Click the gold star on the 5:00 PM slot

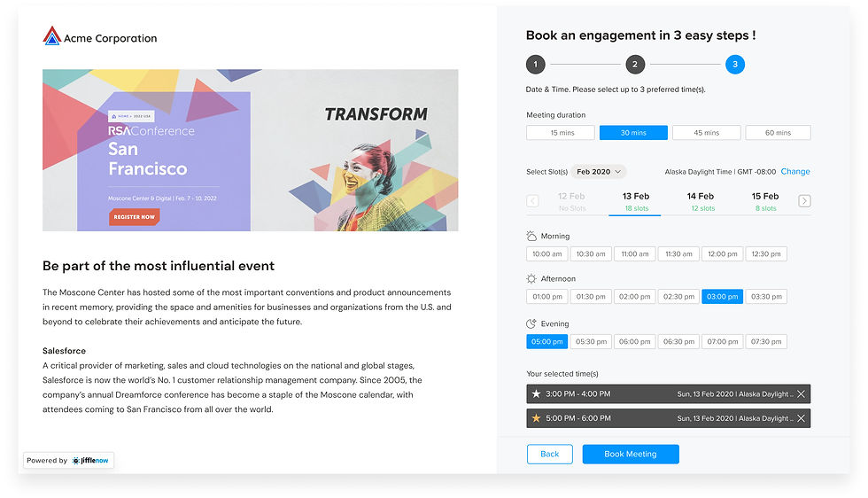[536, 418]
